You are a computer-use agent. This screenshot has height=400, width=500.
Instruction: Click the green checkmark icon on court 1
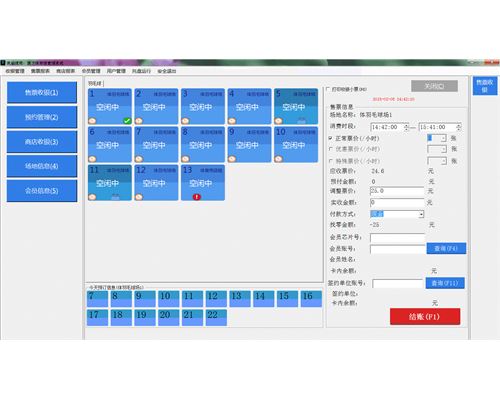point(127,121)
